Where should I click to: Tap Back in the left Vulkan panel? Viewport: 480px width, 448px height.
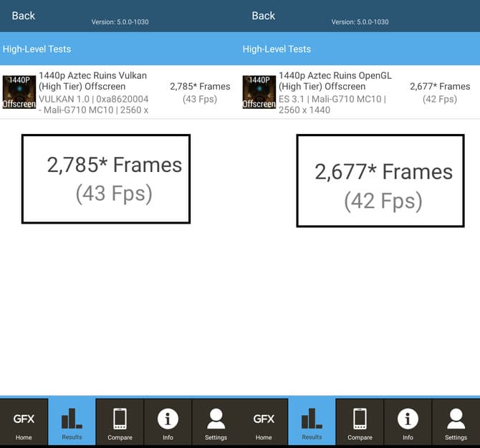(23, 16)
